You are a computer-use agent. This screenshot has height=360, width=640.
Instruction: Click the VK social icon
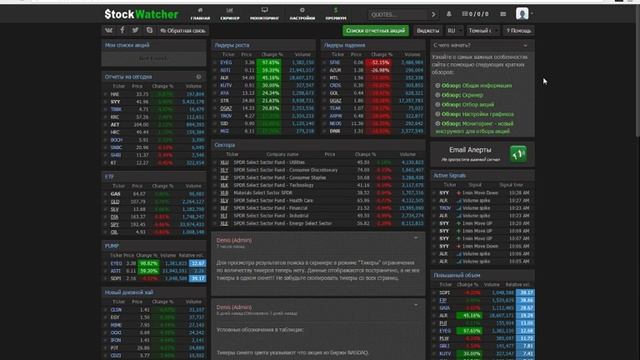[x=109, y=31]
